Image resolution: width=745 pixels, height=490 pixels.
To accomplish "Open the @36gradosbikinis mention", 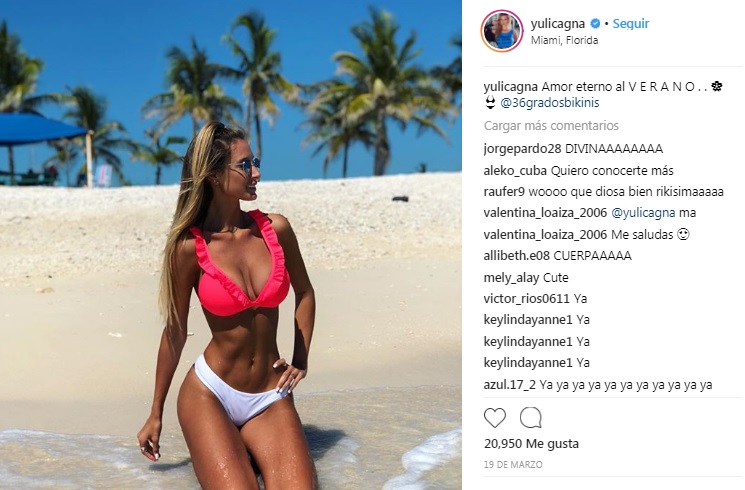I will tap(550, 103).
